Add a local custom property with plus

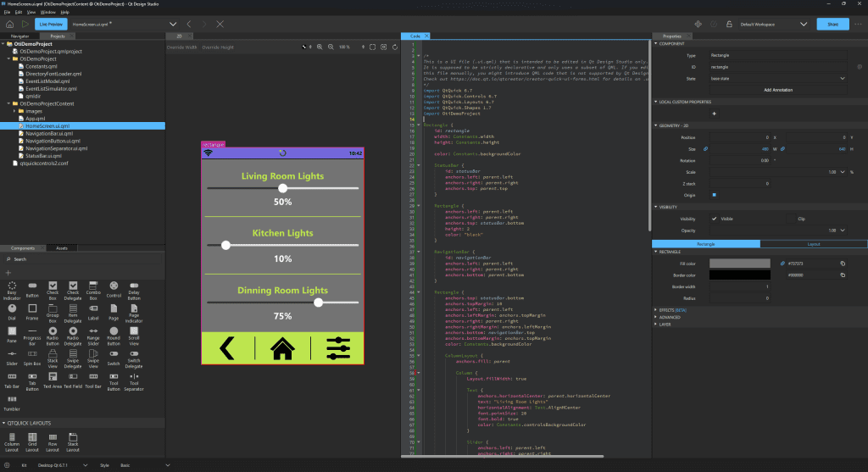pyautogui.click(x=714, y=114)
